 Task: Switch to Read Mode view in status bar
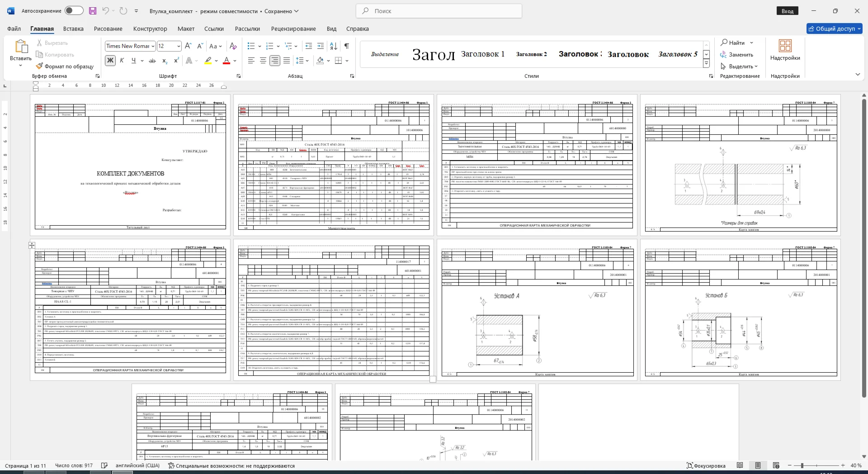coord(740,465)
